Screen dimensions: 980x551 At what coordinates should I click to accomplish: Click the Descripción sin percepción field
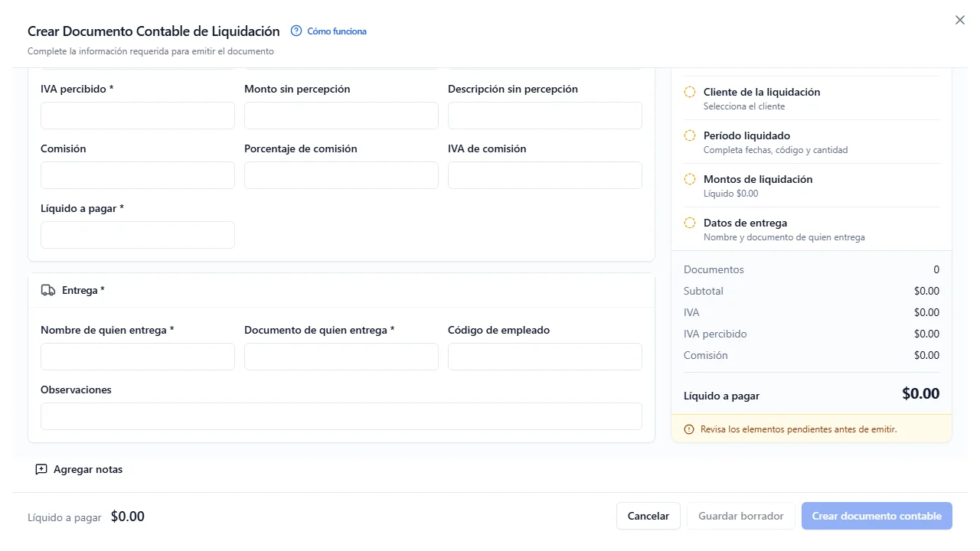(545, 116)
